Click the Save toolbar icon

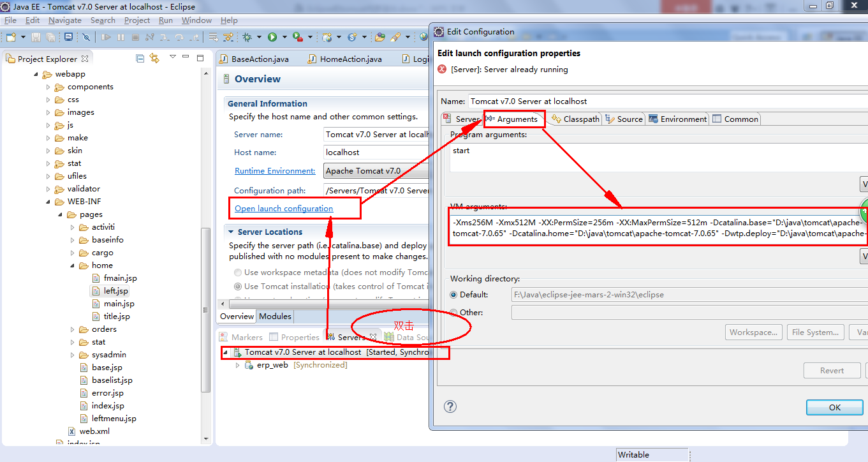coord(36,37)
